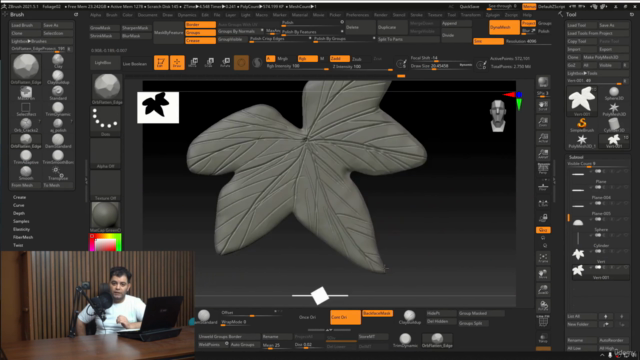Select the Cylinder3D tool thumbnail
Image resolution: width=640 pixels, height=360 pixels.
tap(613, 125)
